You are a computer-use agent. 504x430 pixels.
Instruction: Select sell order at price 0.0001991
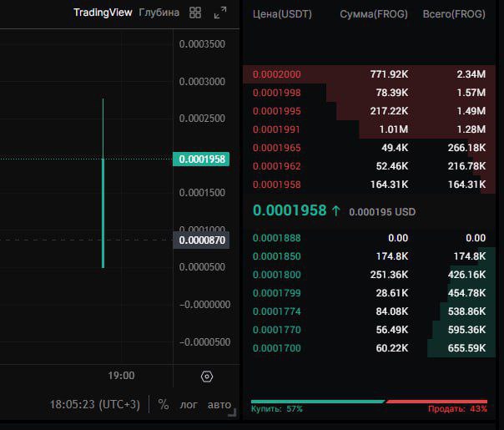pyautogui.click(x=369, y=129)
